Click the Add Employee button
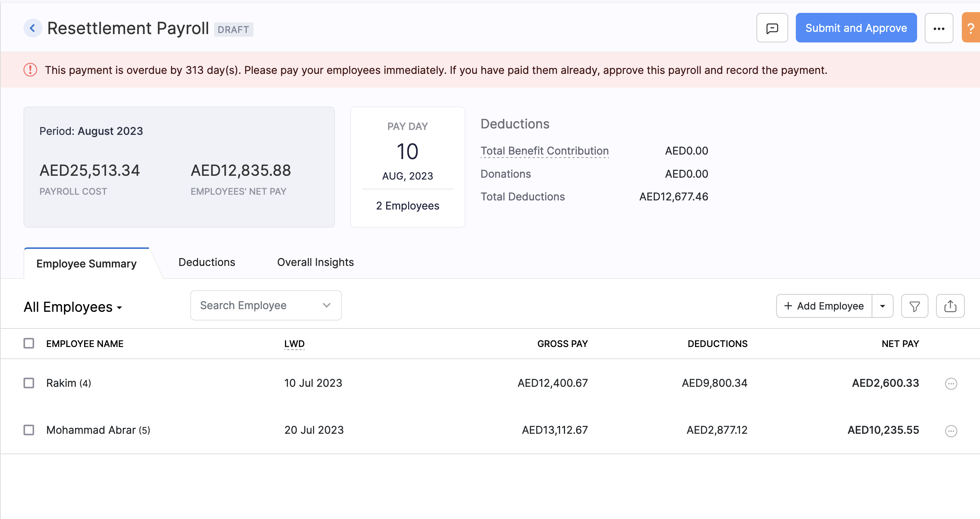The width and height of the screenshot is (980, 519). [x=824, y=306]
